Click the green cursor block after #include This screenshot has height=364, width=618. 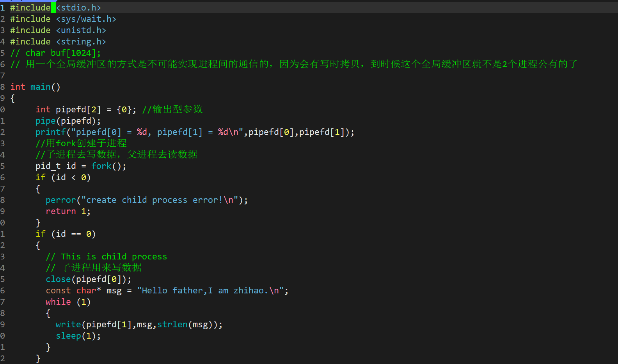coord(53,8)
